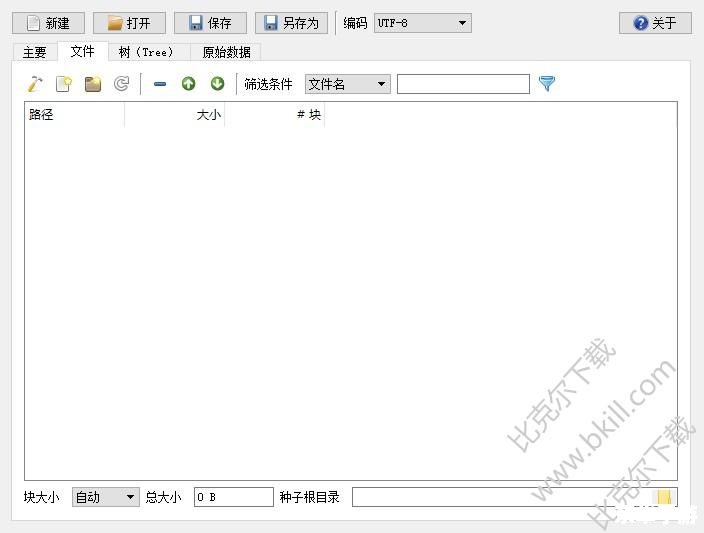Image resolution: width=704 pixels, height=533 pixels.
Task: Click the add new file icon
Action: (x=64, y=84)
